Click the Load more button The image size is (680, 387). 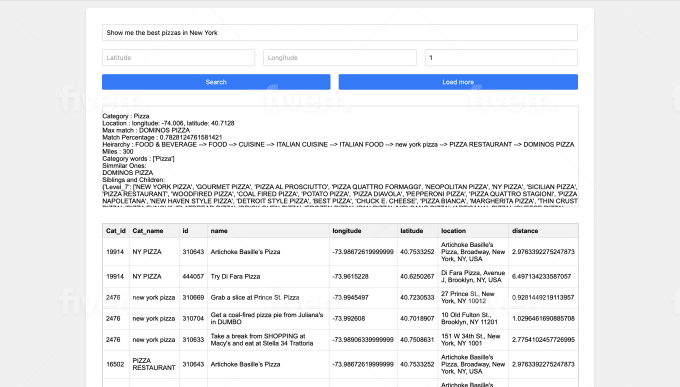(x=458, y=82)
